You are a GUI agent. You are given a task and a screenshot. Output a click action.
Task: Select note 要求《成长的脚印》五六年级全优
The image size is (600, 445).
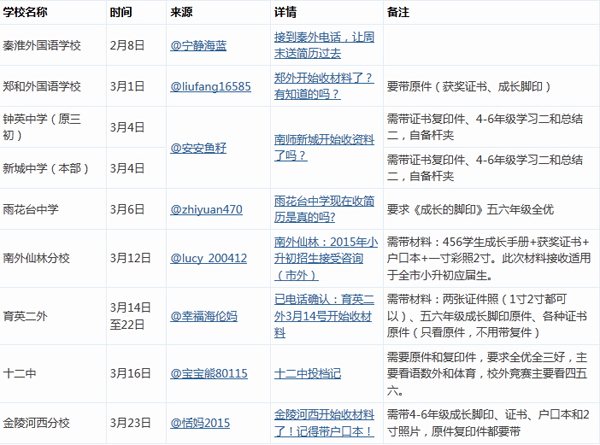point(470,209)
